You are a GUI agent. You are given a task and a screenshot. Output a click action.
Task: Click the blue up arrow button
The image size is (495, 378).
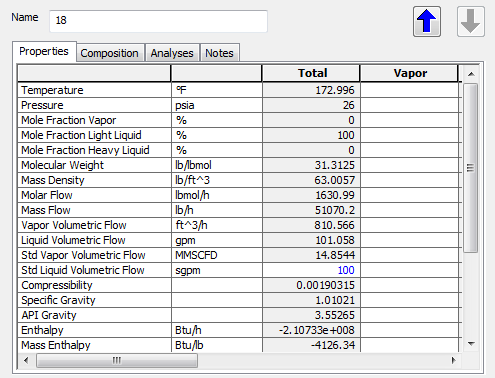tap(427, 22)
